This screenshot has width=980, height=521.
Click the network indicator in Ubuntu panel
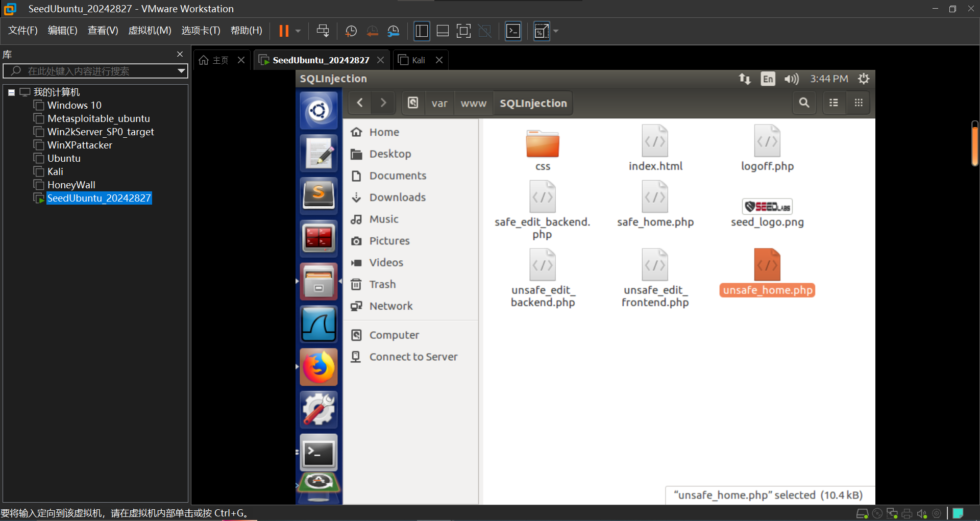click(745, 79)
